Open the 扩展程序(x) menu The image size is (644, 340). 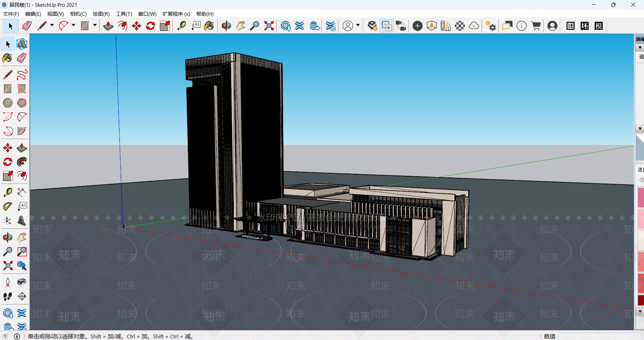pos(176,14)
